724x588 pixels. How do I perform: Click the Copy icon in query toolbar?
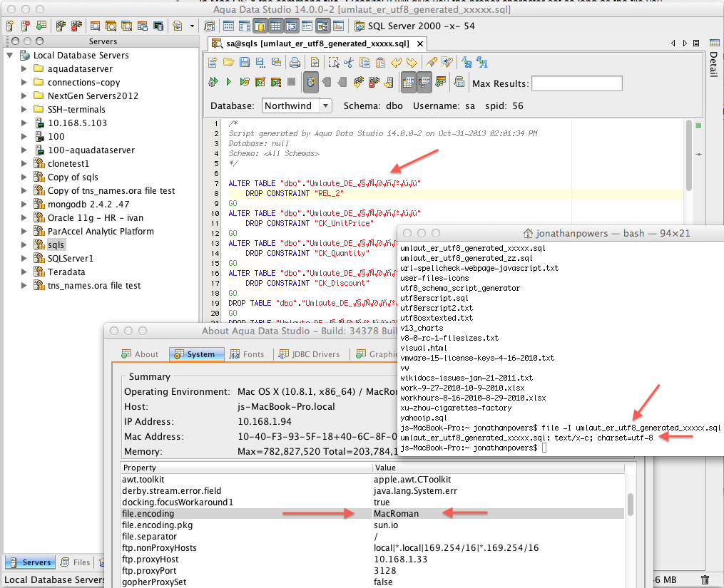coord(364,62)
